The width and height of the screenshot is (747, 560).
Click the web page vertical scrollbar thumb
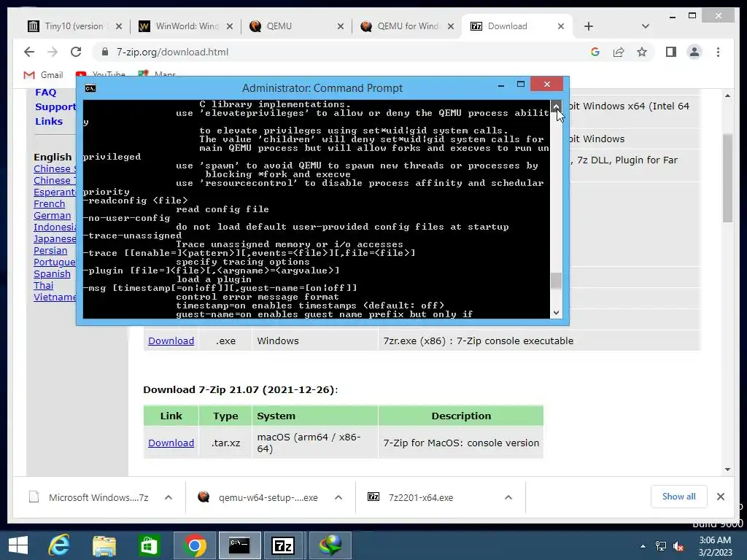click(727, 178)
